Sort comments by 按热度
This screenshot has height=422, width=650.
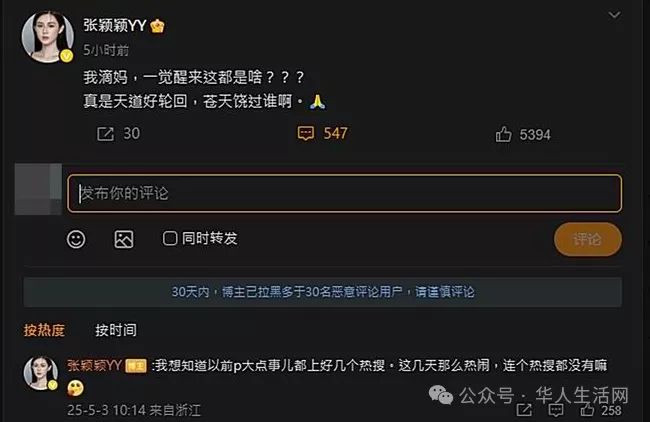coord(44,330)
